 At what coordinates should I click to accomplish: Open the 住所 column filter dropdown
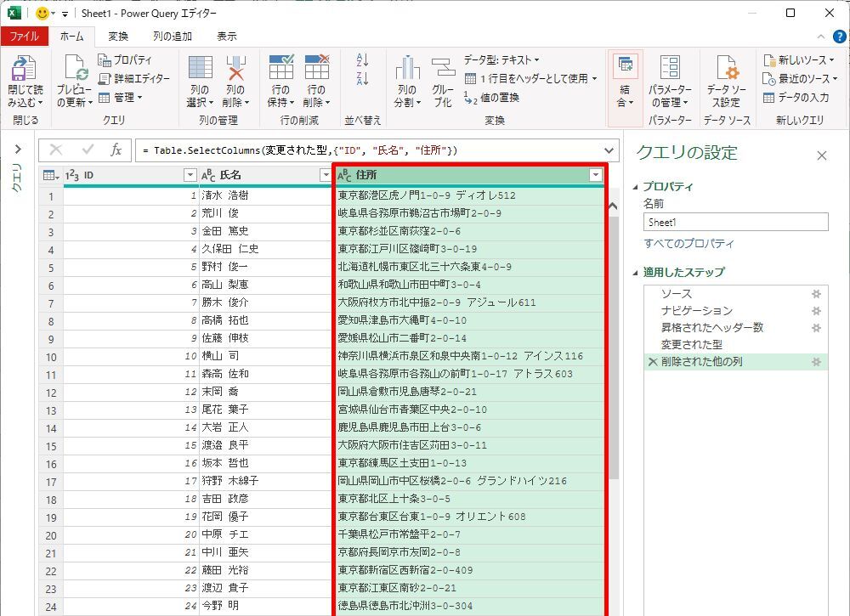tap(596, 175)
